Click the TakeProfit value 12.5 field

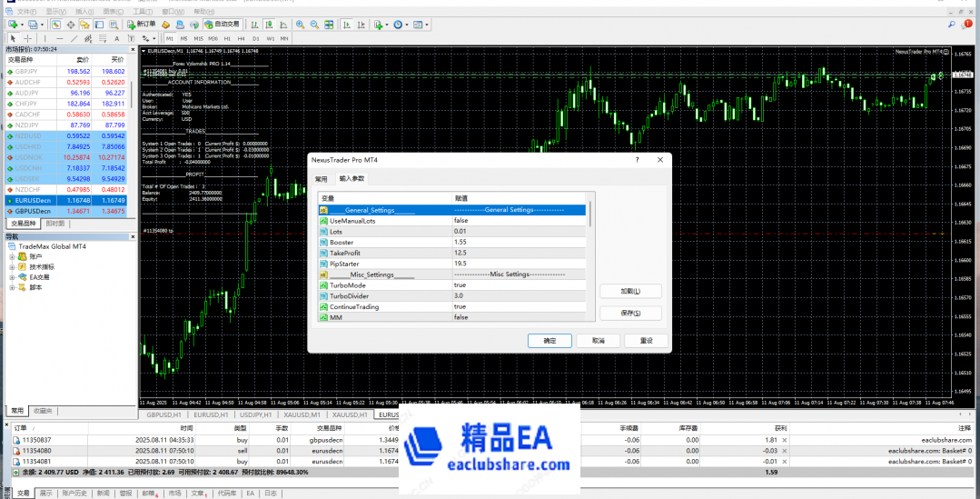pyautogui.click(x=518, y=253)
